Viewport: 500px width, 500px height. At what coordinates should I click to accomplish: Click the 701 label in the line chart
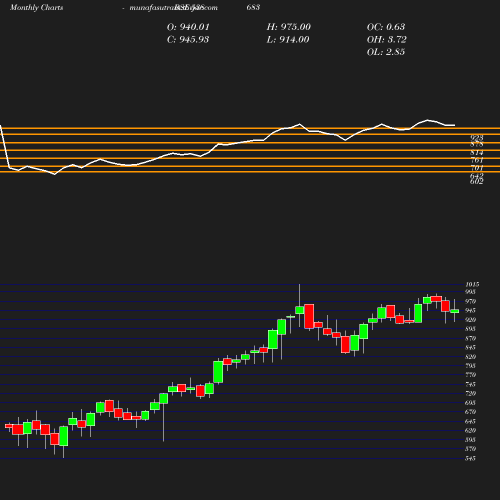477,168
